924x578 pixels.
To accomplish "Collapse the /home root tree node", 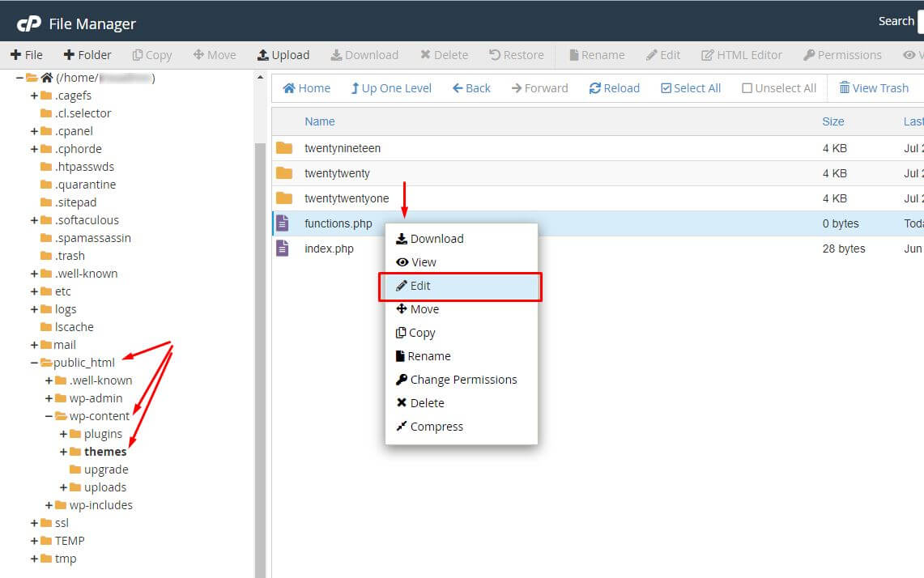I will pos(19,78).
